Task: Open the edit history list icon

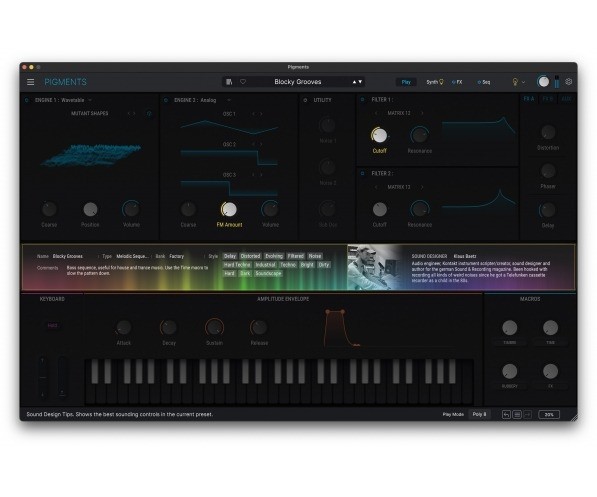Action: (517, 414)
